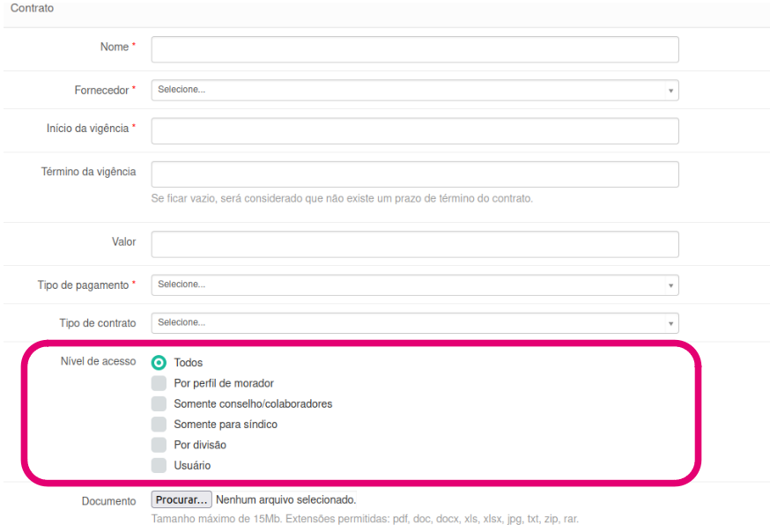Select the Por perfil de morador option
770x532 pixels.
(159, 383)
